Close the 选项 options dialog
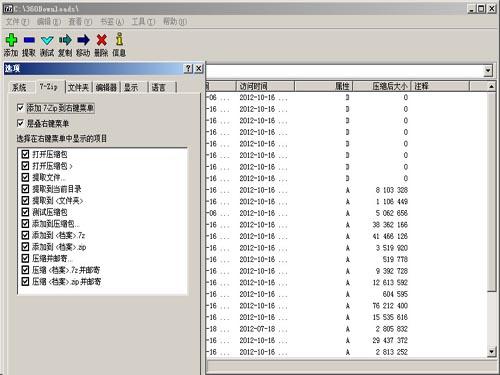The height and width of the screenshot is (375, 500). point(199,68)
